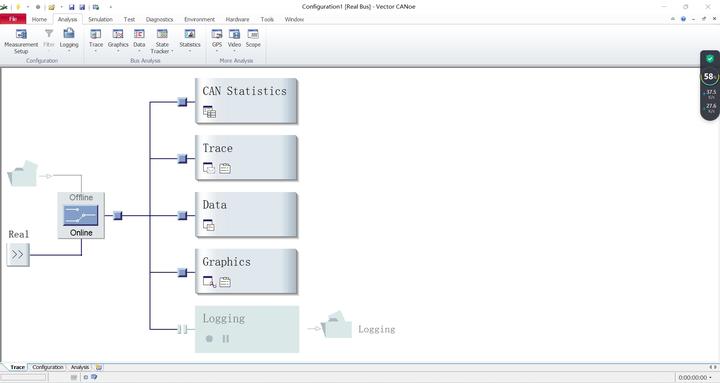Viewport: 720px width, 383px height.
Task: Switch to the Hardware ribbon tab
Action: (x=237, y=19)
